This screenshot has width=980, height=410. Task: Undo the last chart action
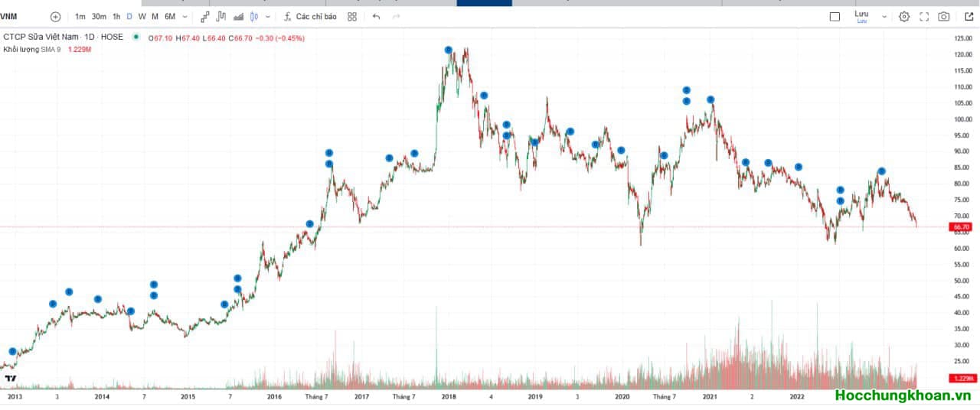coord(376,17)
